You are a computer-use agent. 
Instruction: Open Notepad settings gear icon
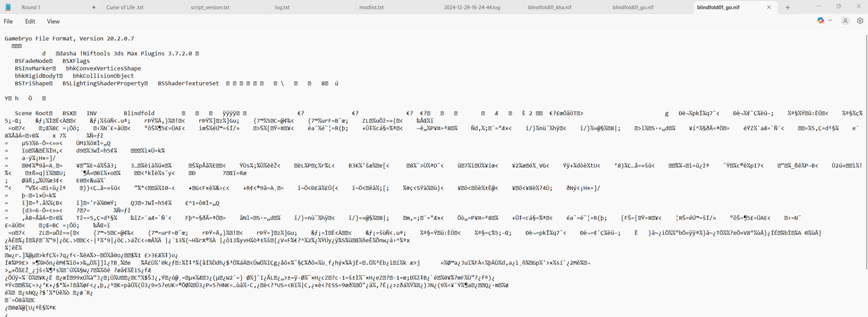860,21
